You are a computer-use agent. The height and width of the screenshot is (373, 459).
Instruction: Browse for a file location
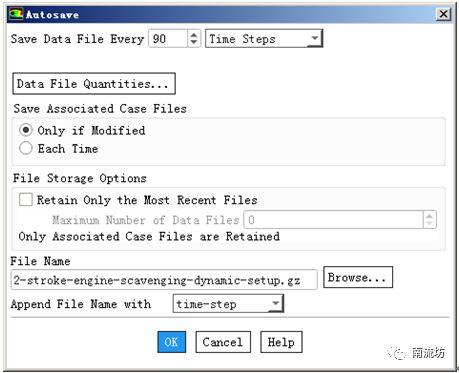pos(358,277)
